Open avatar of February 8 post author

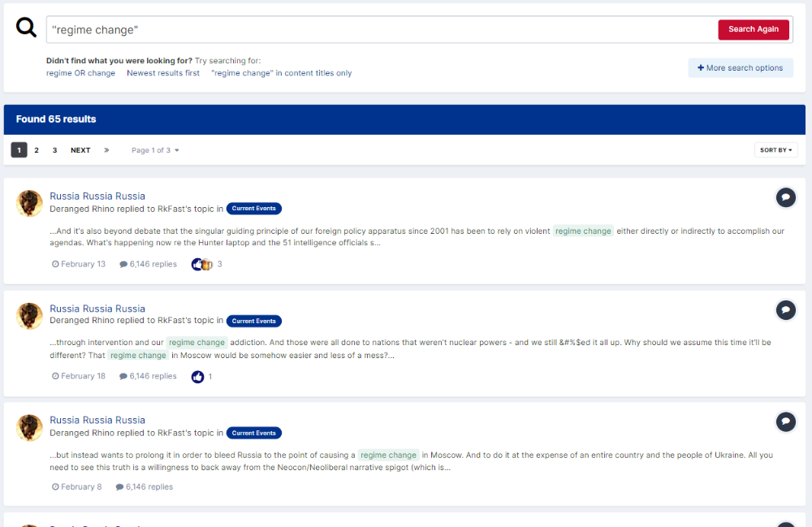(x=29, y=428)
